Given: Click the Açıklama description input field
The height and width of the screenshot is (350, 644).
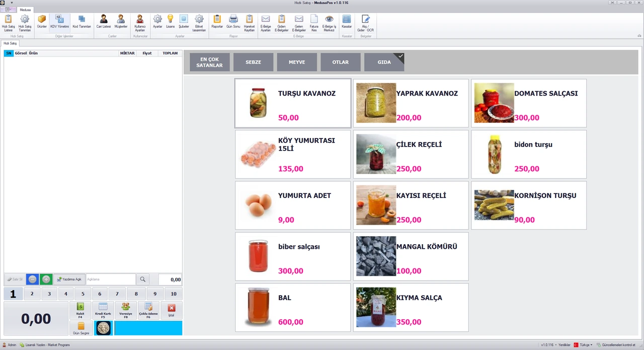Looking at the screenshot, I should (111, 279).
